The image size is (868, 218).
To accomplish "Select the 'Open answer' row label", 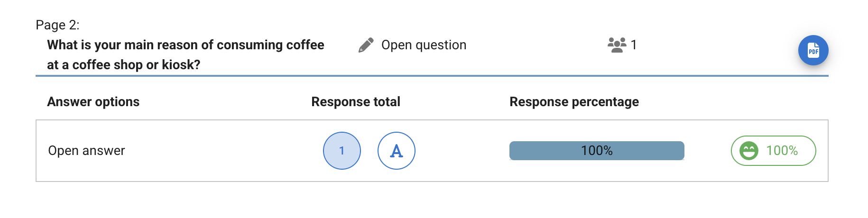I will click(x=86, y=151).
